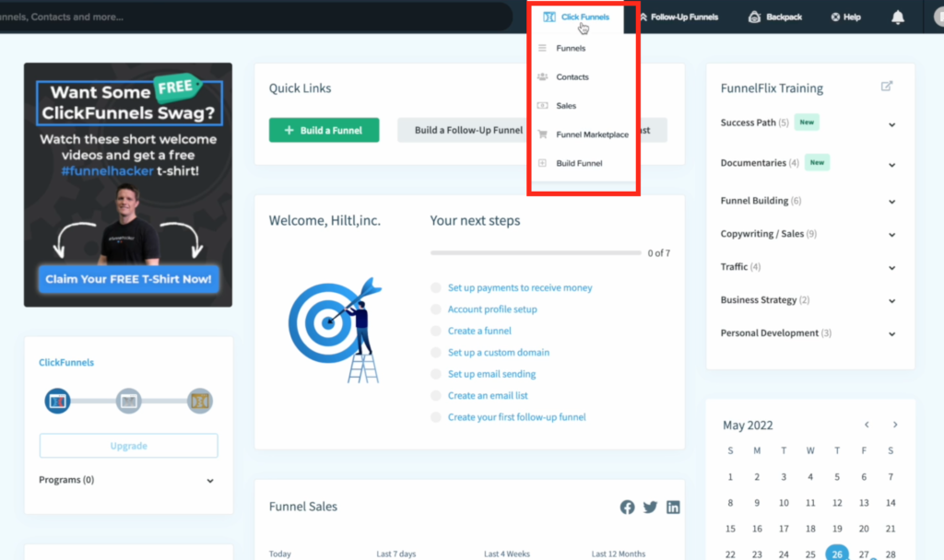Screen dimensions: 944x560
Task: Go to next month in calendar
Action: click(x=895, y=425)
